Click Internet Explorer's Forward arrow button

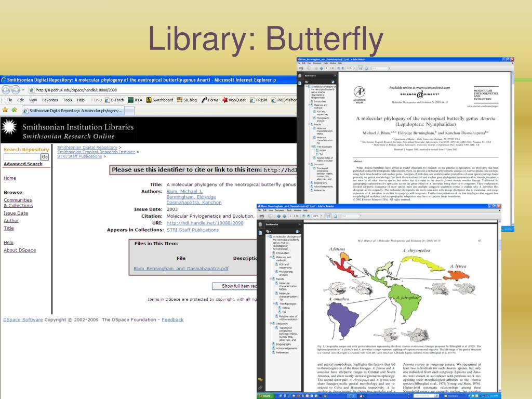click(x=15, y=90)
